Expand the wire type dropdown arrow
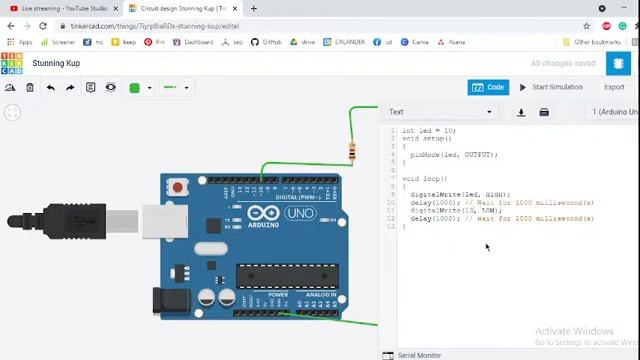Viewport: 640px width, 360px height. point(187,88)
